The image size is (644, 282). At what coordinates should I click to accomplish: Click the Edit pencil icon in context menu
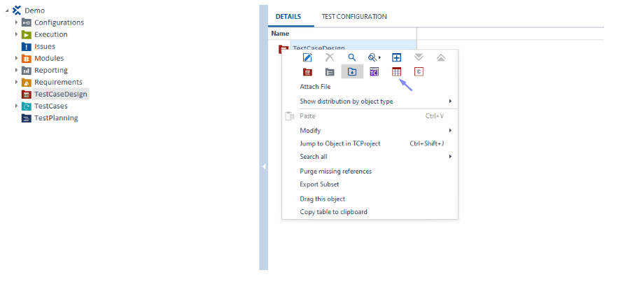point(307,57)
